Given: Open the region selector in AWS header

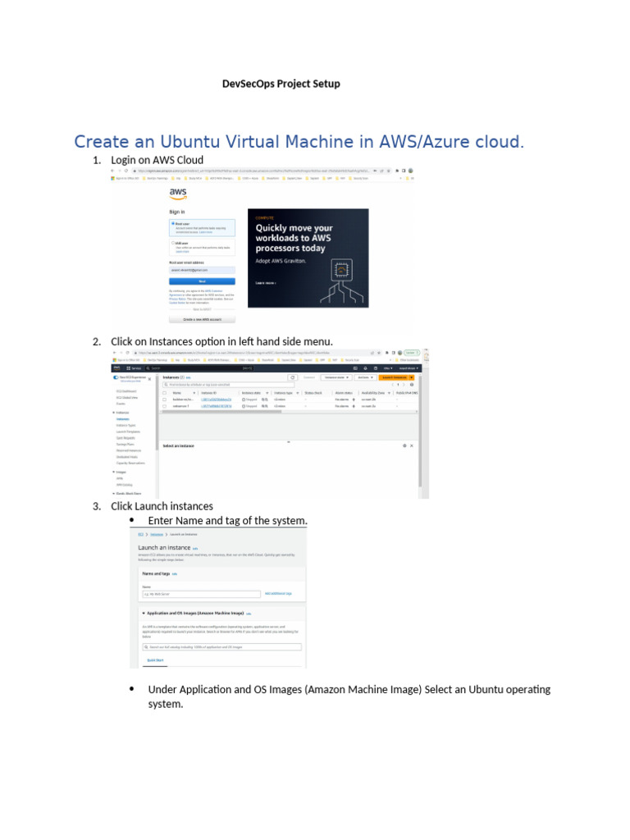Looking at the screenshot, I should pyautogui.click(x=388, y=368).
